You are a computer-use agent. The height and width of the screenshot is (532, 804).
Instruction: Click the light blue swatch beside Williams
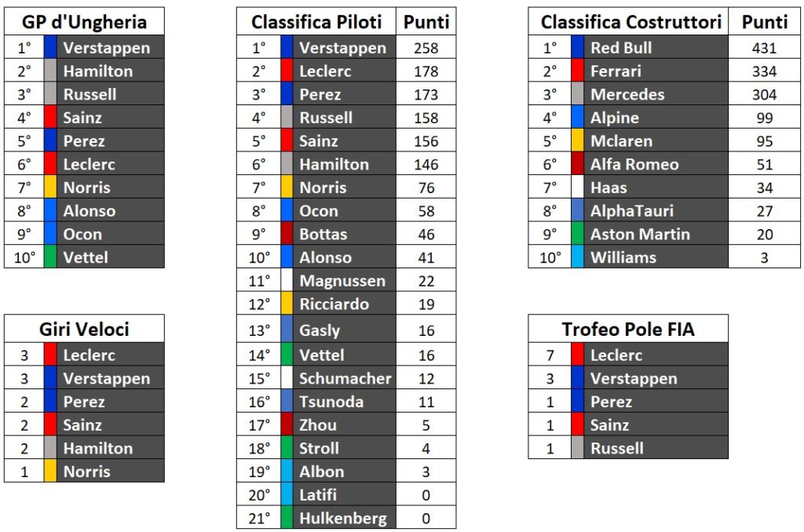pyautogui.click(x=577, y=257)
